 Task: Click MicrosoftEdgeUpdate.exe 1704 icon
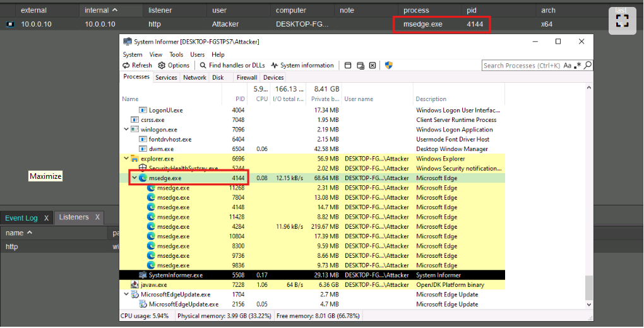point(134,295)
